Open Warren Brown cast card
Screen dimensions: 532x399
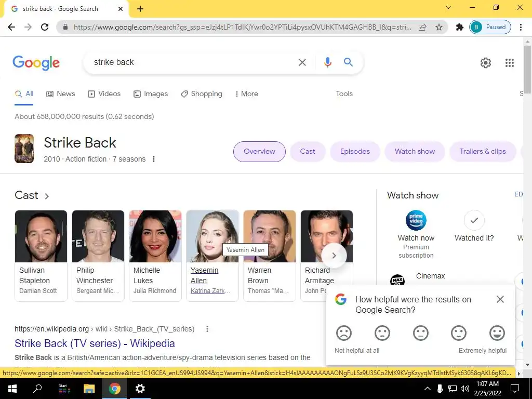click(x=270, y=256)
